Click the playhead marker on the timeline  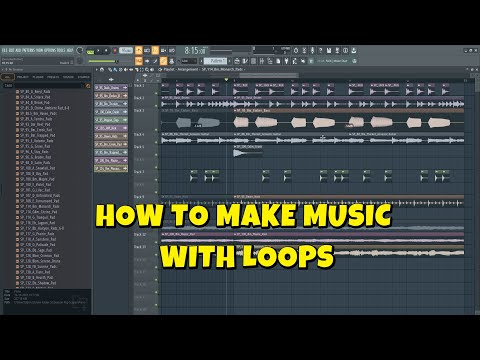click(226, 80)
